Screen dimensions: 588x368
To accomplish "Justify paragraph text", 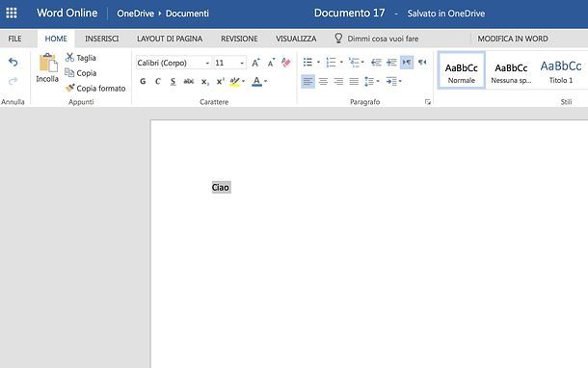I will pos(354,81).
